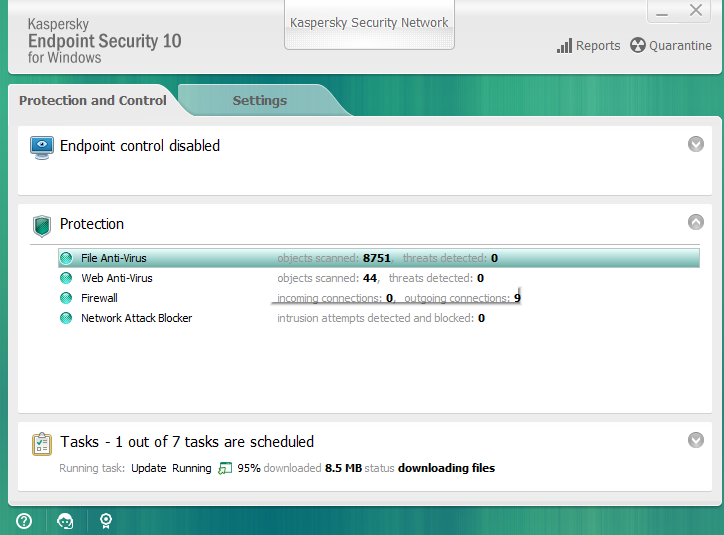Viewport: 724px width, 535px height.
Task: Click the Endpoint control disabled heading
Action: click(140, 146)
